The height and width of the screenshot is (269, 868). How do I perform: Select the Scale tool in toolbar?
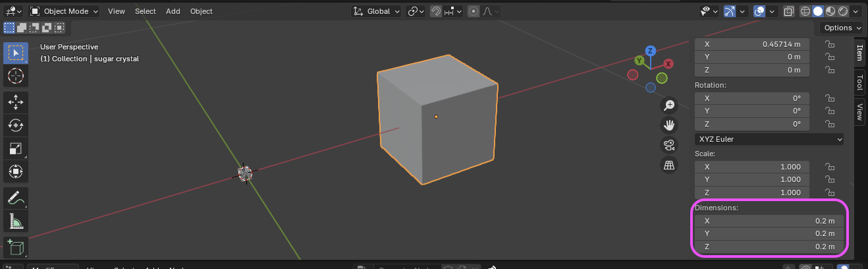click(16, 149)
